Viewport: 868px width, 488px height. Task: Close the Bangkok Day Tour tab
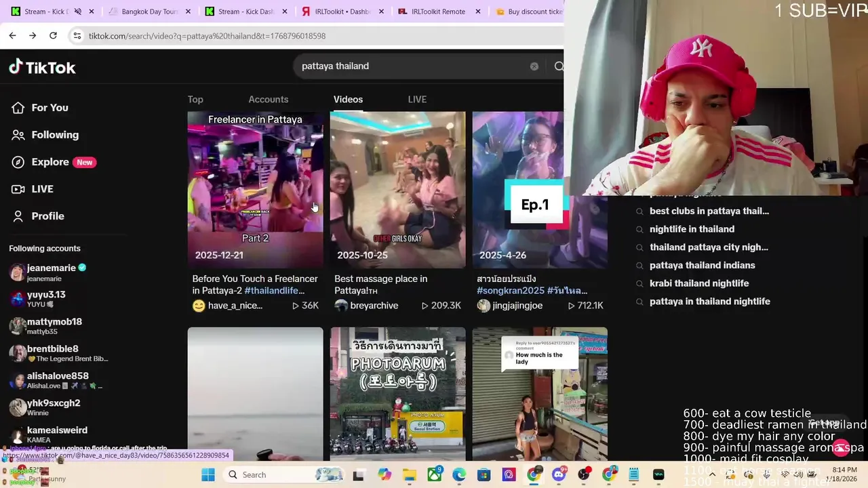[x=188, y=12]
